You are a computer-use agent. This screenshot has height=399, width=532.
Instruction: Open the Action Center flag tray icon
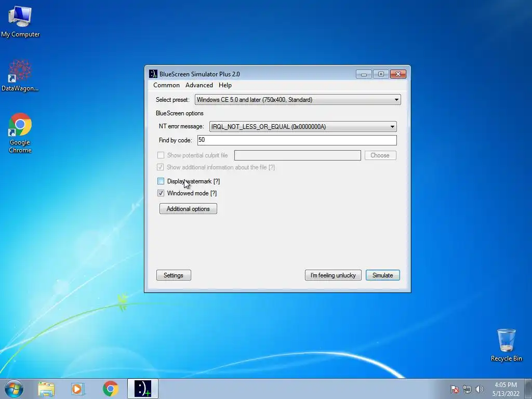(454, 389)
